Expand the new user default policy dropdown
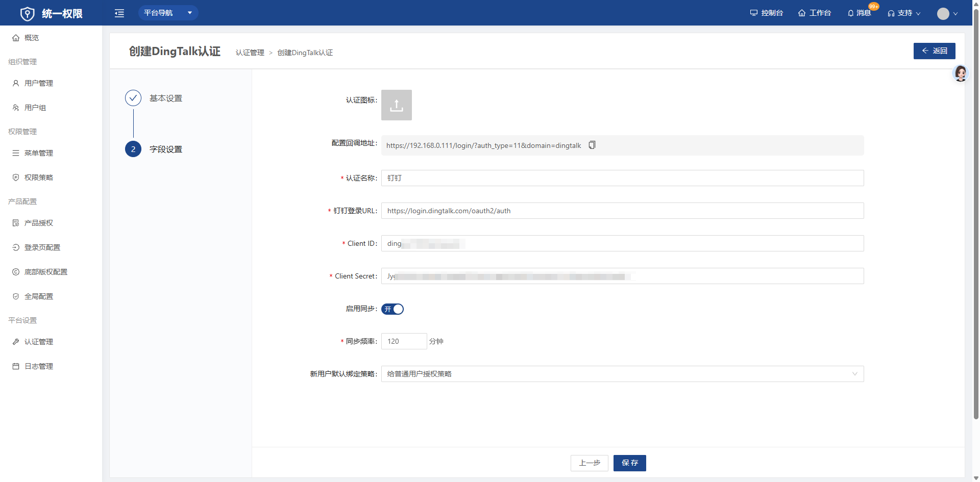This screenshot has width=980, height=482. [x=622, y=374]
